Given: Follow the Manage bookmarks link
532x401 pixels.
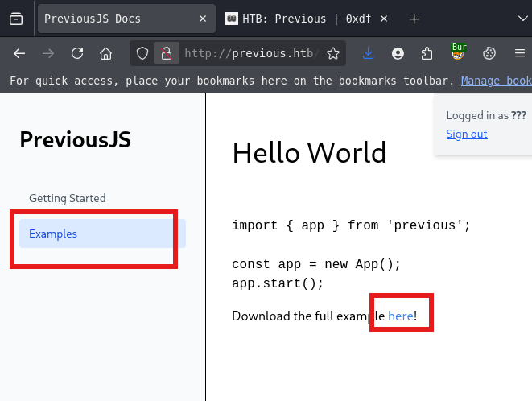Looking at the screenshot, I should 497,81.
